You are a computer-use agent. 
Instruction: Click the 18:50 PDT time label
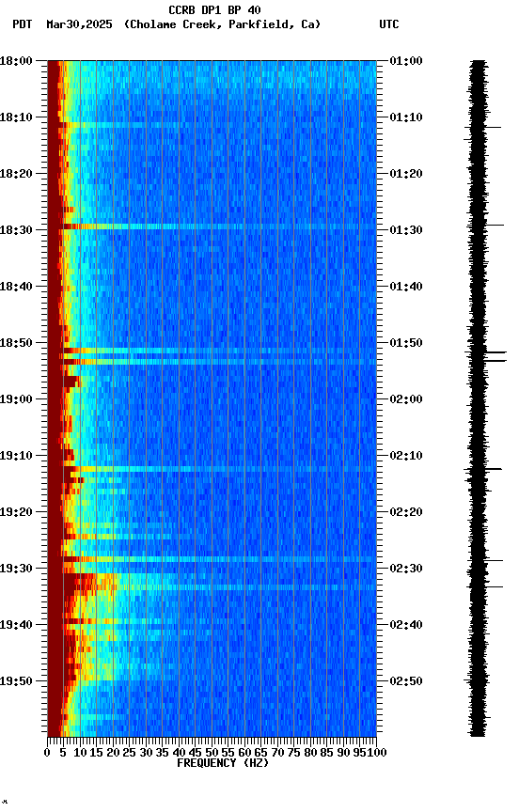coord(16,343)
